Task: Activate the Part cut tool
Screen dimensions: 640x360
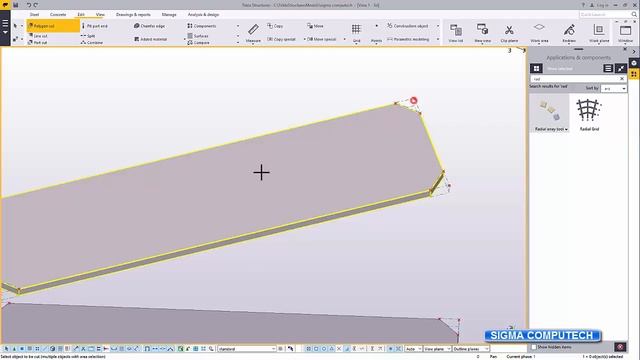Action: (37, 42)
